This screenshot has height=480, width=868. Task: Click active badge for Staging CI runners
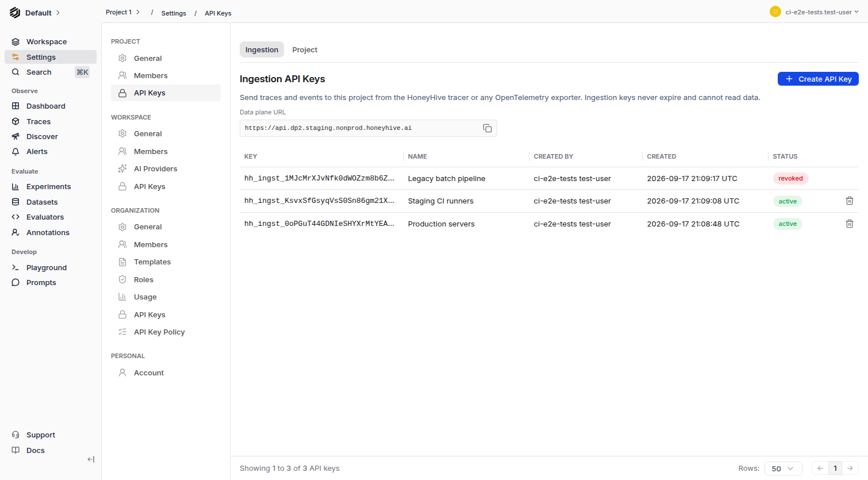788,201
